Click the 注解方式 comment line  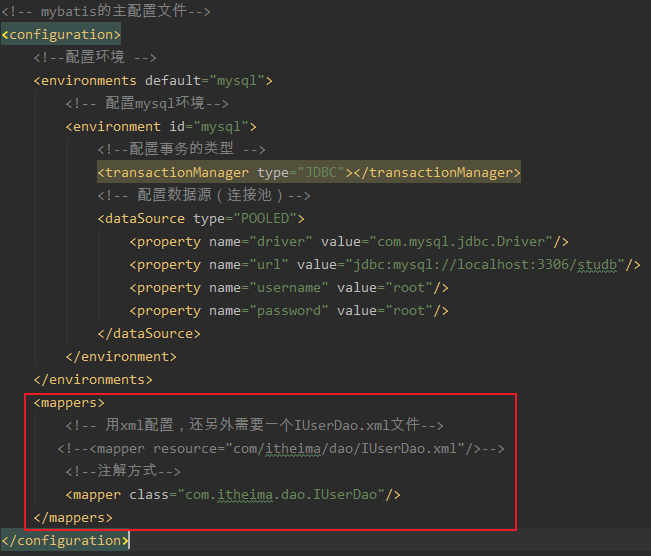(123, 471)
